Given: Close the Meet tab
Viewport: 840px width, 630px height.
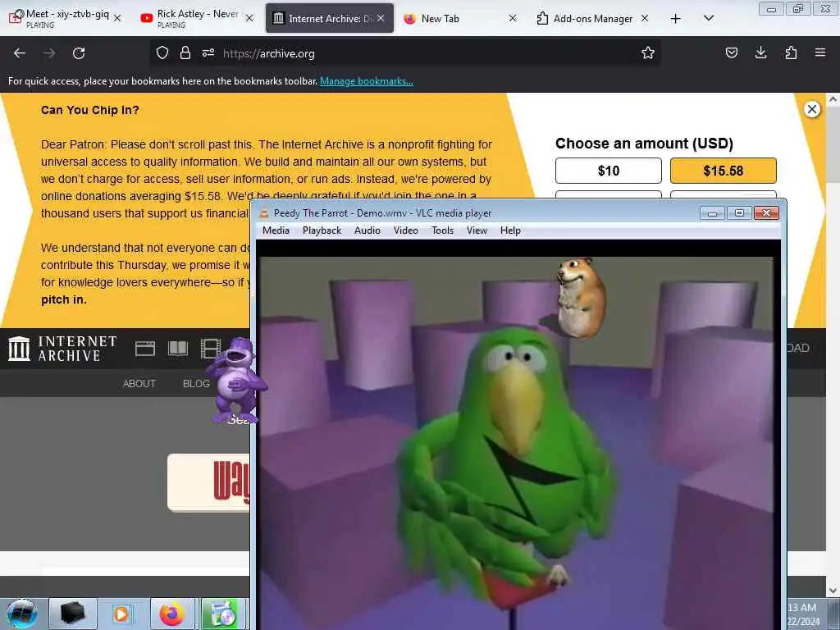Looking at the screenshot, I should (x=118, y=18).
